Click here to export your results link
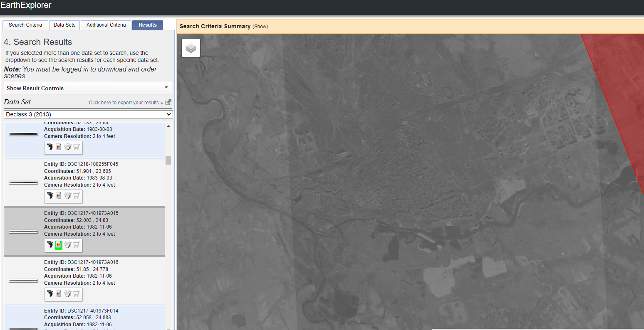Screen dimensions: 644x330 coord(126,103)
